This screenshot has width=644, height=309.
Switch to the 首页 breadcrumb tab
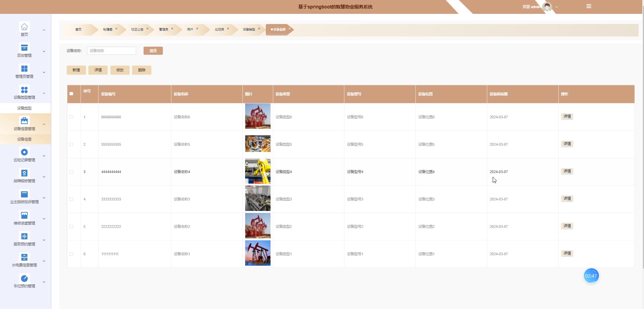pyautogui.click(x=79, y=29)
